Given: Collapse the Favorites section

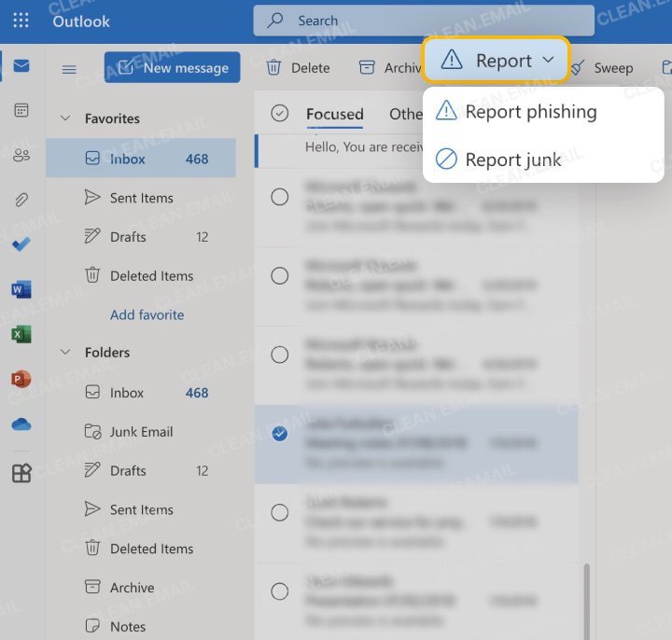Looking at the screenshot, I should (65, 118).
